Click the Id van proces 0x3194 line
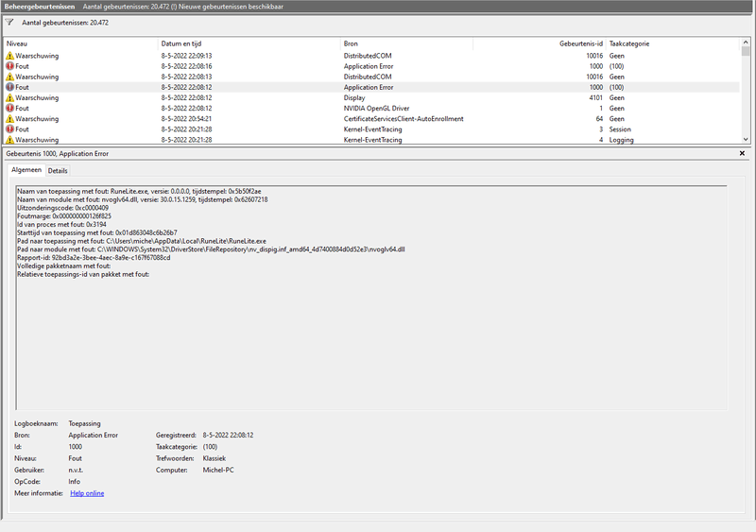The width and height of the screenshot is (756, 532). pos(61,224)
